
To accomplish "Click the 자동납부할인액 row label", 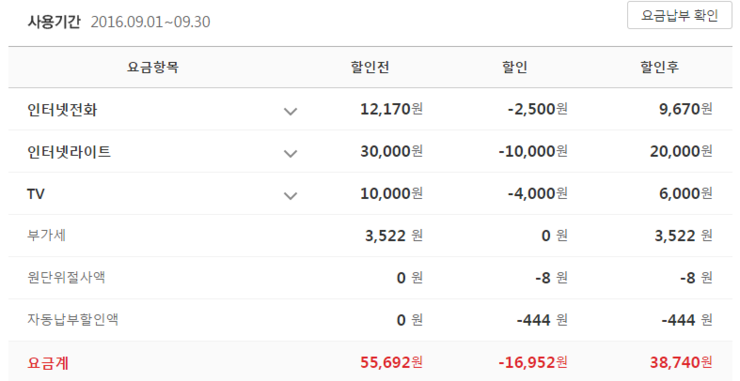I will (73, 320).
